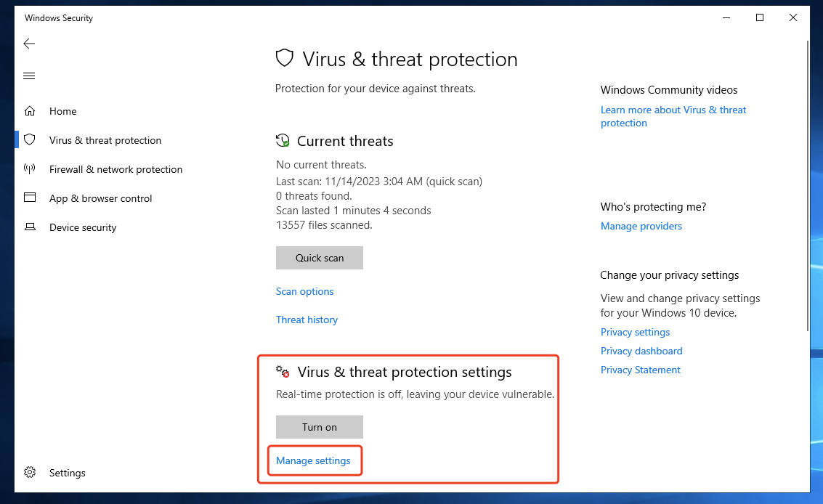Open Scan options link
Image resolution: width=823 pixels, height=504 pixels.
pos(305,291)
